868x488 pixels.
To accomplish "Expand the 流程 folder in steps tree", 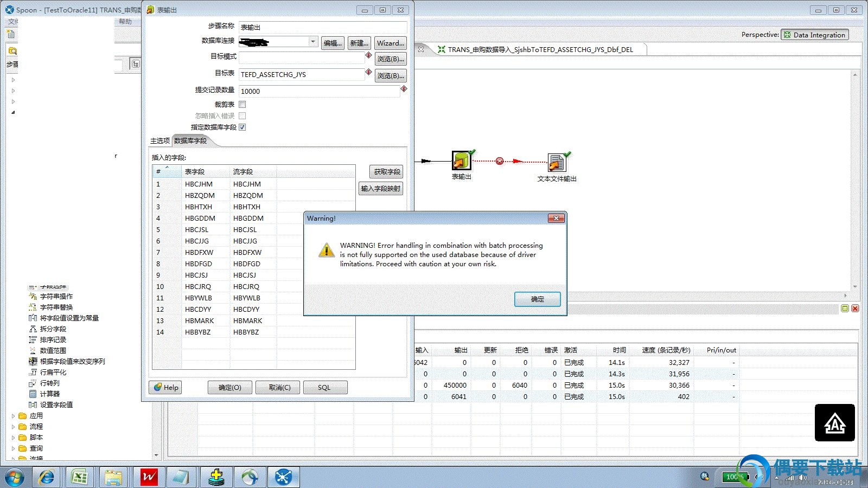I will pyautogui.click(x=13, y=427).
